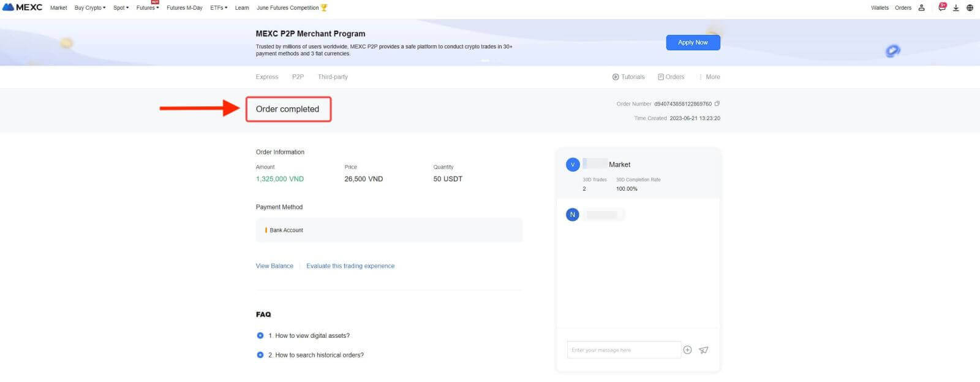Click the 50 USDT quantity
This screenshot has width=980, height=382.
coord(448,179)
